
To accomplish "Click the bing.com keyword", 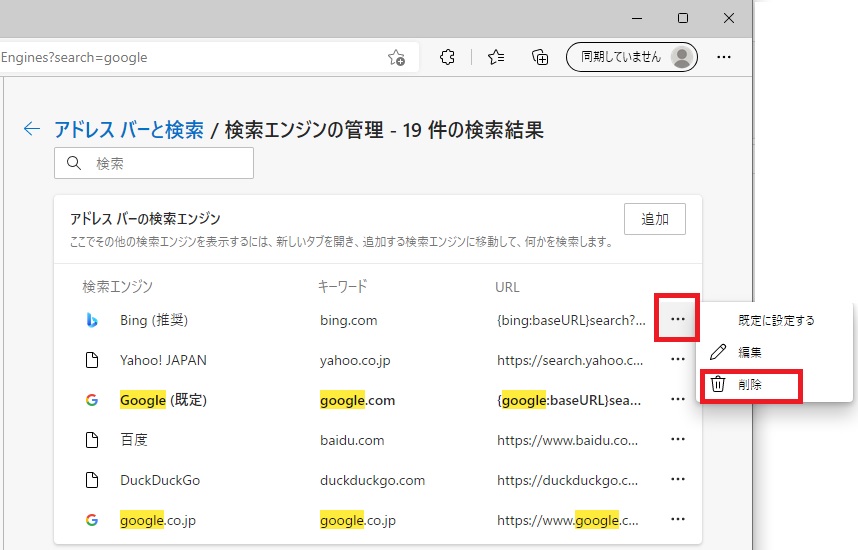I will (349, 320).
